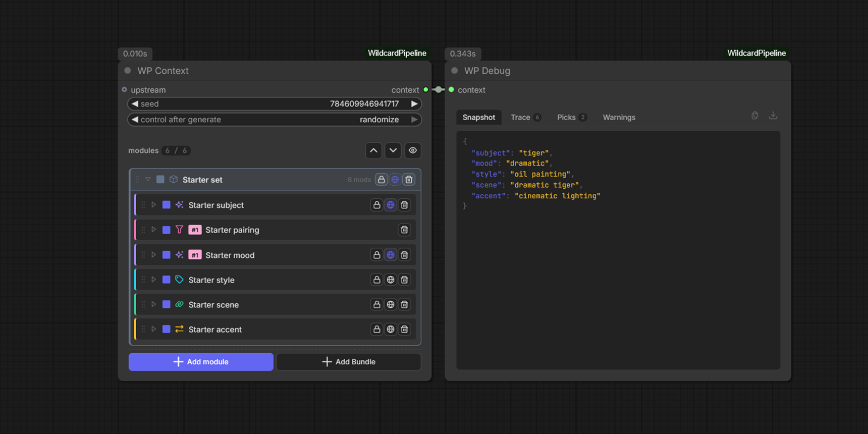Lock the Starter subject module
This screenshot has height=434, width=868.
[x=376, y=205]
